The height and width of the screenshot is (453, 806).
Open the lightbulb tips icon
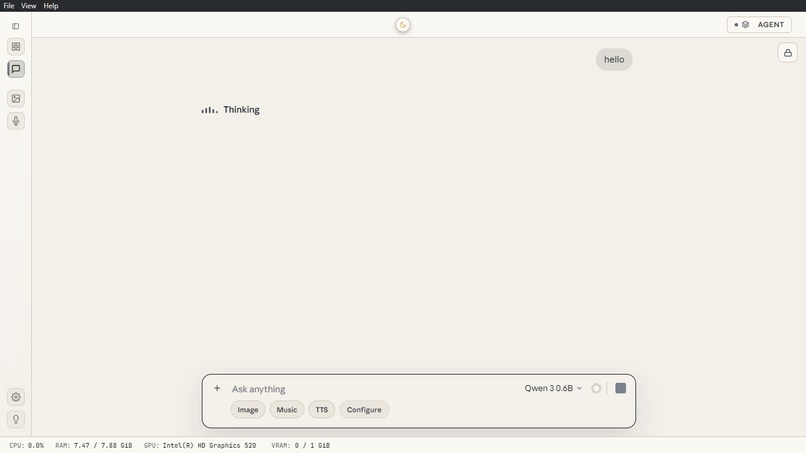[x=16, y=419]
